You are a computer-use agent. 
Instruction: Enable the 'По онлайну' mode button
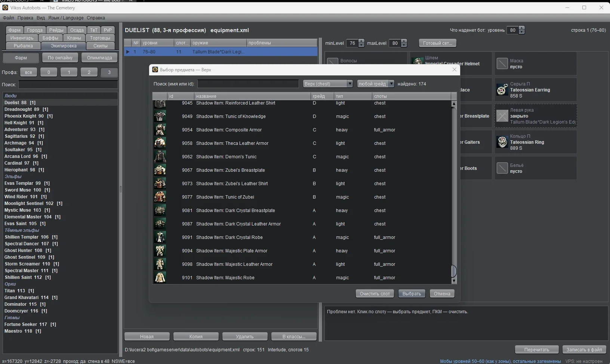click(x=60, y=57)
